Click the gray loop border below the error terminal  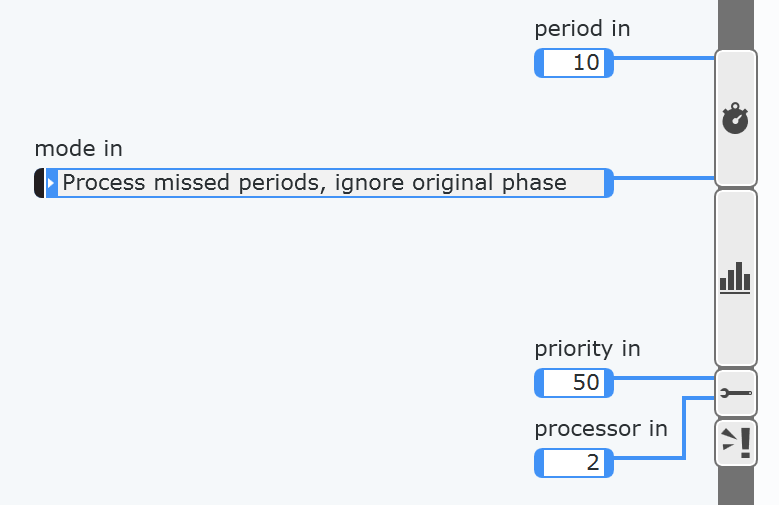736,486
